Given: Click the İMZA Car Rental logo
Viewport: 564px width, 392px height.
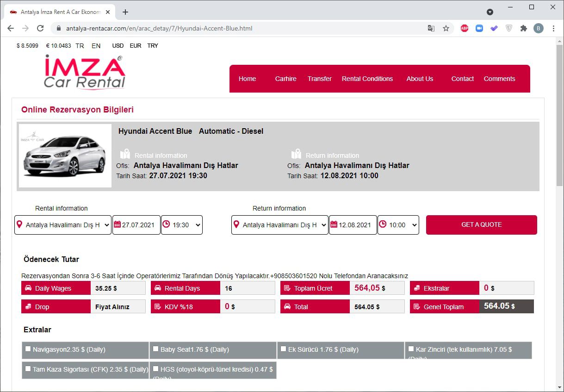Looking at the screenshot, I should click(85, 72).
